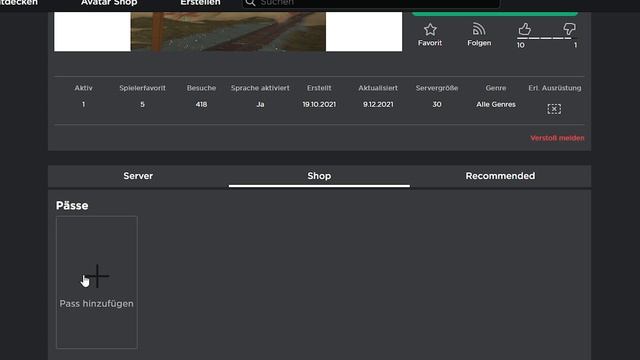Select the Shop tab

point(319,176)
